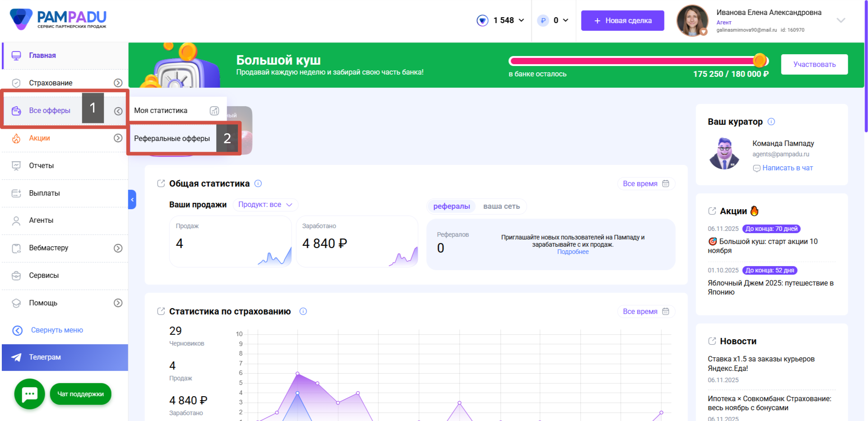Click info icon next to Ваш куратор
Viewport: 868px width, 421px height.
pyautogui.click(x=771, y=122)
